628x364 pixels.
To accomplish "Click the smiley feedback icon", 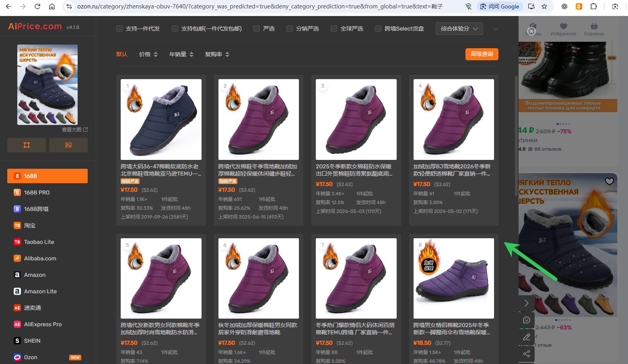I will click(526, 320).
